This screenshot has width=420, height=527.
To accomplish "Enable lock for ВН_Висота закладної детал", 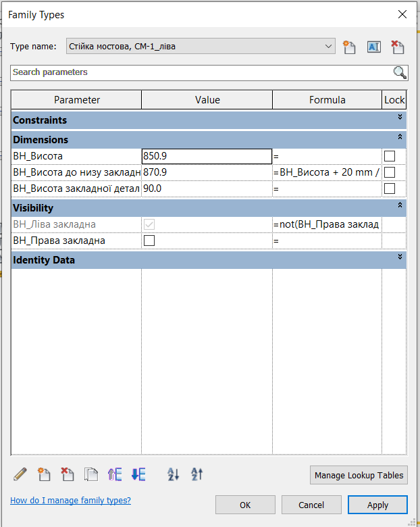I will click(x=390, y=189).
